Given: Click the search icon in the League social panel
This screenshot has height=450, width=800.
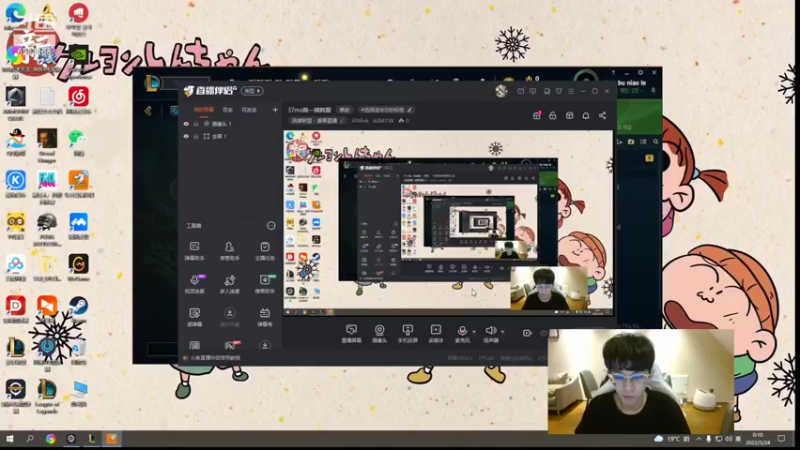Looking at the screenshot, I should 656,142.
